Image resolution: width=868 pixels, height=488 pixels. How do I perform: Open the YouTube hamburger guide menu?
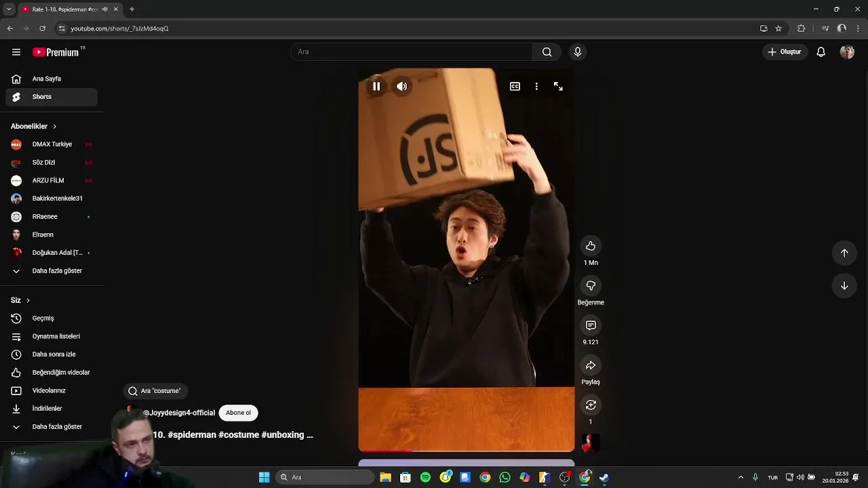[x=16, y=52]
